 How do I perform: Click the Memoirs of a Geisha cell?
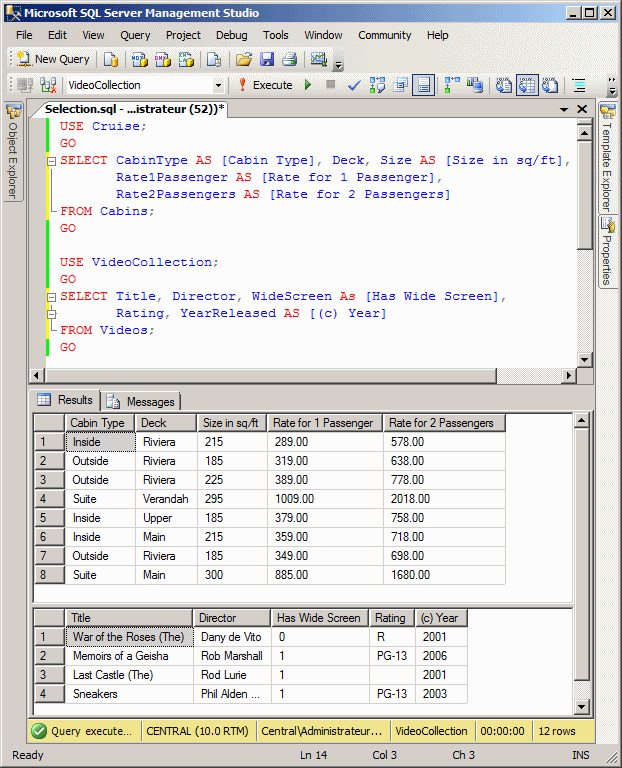coord(129,656)
